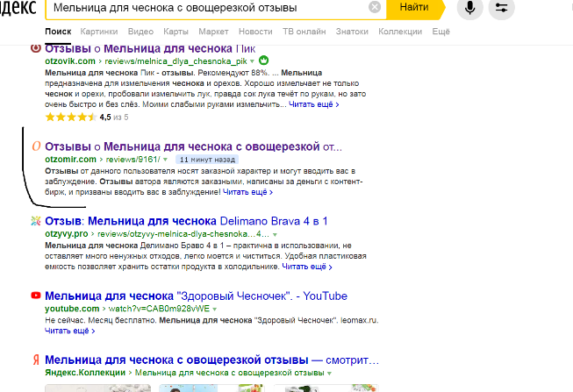Open otzyvy.pro domain link
Screen dimensions: 573x392
(x=66, y=234)
